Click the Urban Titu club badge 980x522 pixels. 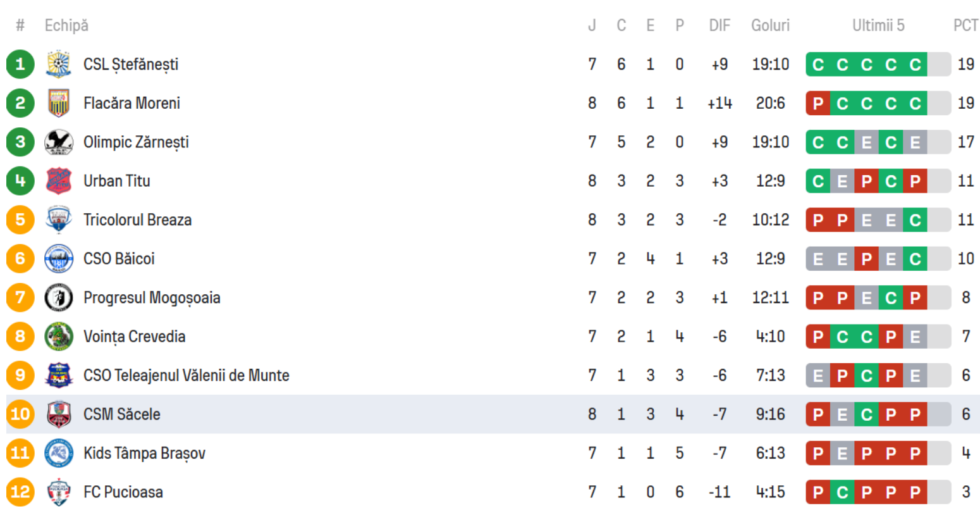click(x=58, y=181)
